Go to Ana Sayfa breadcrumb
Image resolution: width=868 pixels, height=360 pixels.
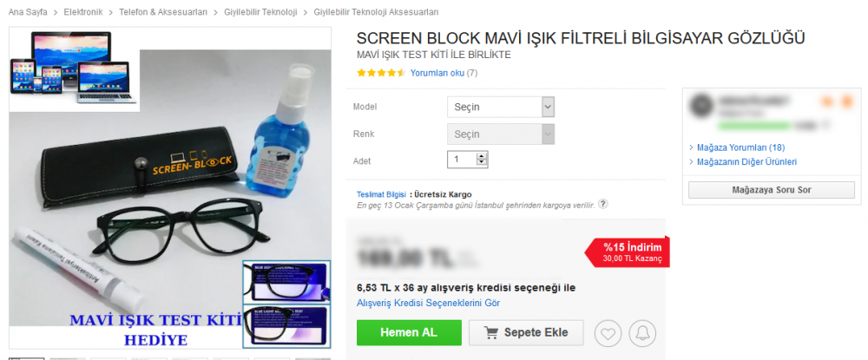[x=28, y=11]
